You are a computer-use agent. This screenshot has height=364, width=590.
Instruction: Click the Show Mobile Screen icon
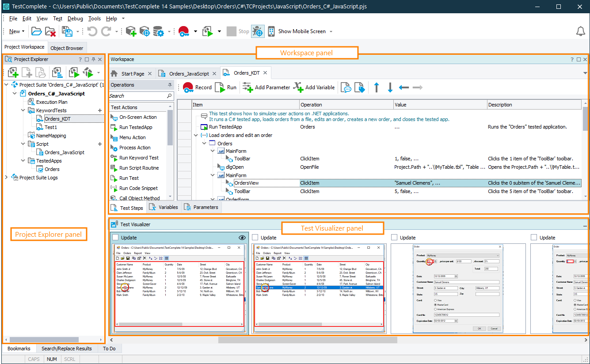[271, 31]
